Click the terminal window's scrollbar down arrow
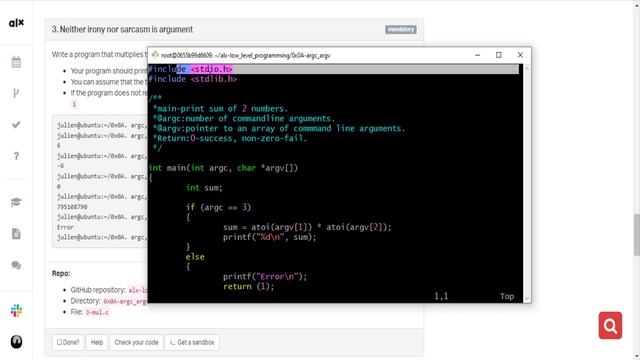Image resolution: width=640 pixels, height=360 pixels. 527,299
